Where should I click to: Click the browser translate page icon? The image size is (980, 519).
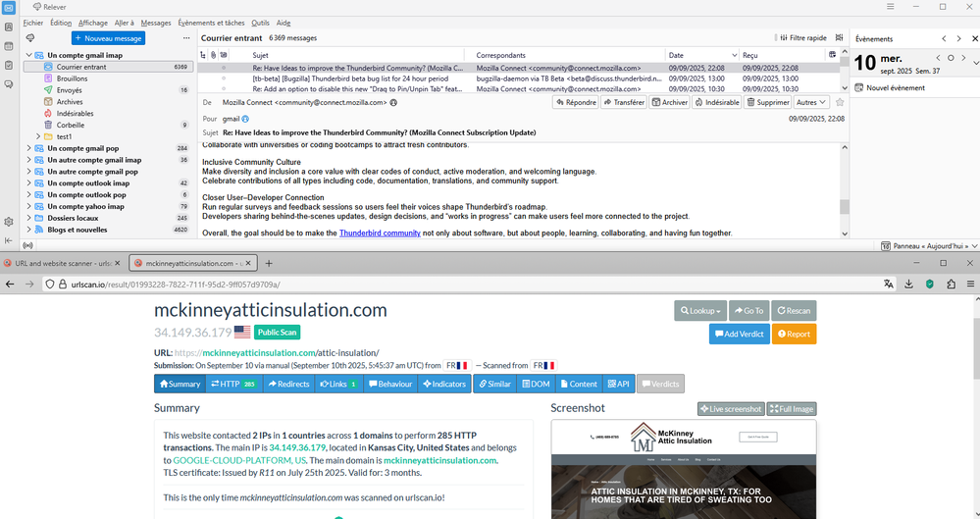[889, 284]
